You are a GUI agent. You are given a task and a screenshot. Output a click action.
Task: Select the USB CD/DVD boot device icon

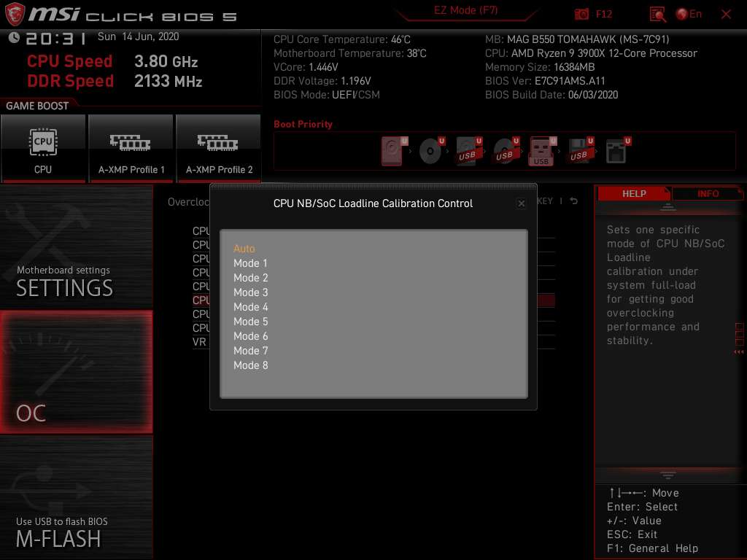point(506,151)
